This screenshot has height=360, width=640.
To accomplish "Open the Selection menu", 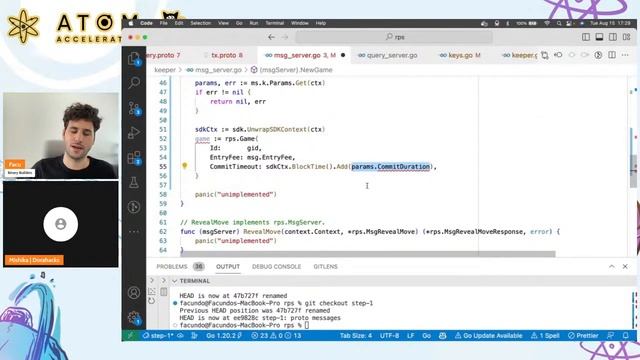I will (x=200, y=23).
